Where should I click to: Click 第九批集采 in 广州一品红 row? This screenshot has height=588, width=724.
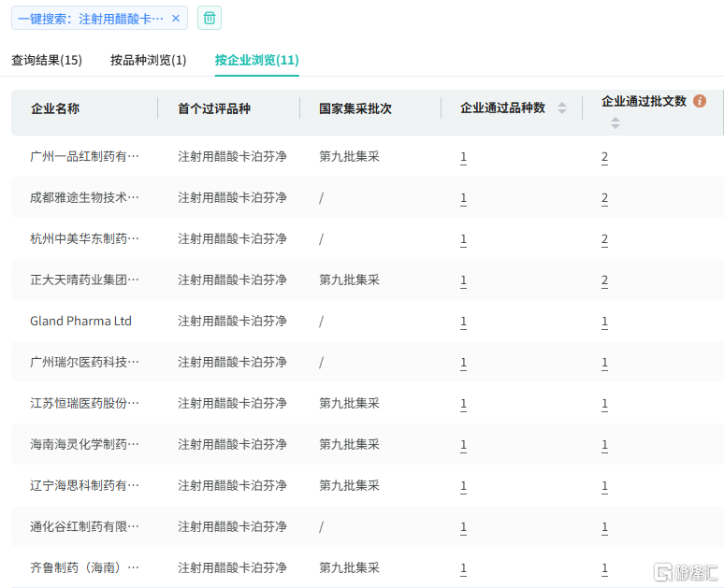point(349,156)
